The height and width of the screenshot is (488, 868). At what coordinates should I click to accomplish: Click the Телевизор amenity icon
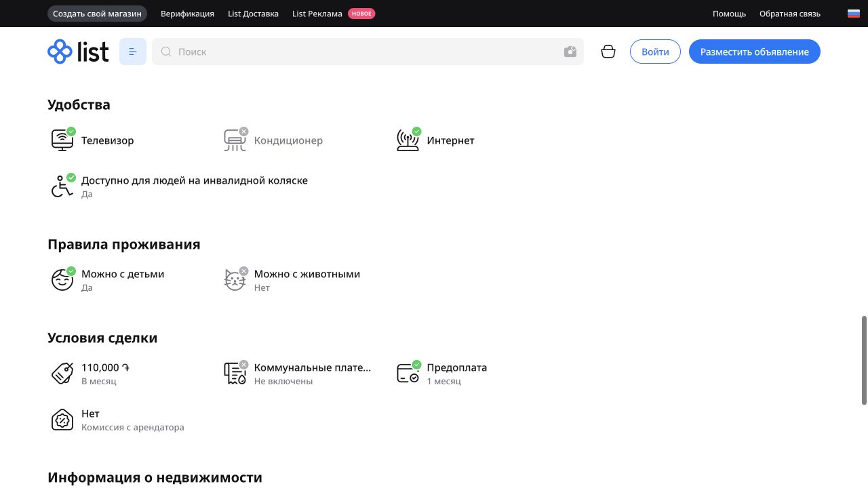click(x=62, y=140)
